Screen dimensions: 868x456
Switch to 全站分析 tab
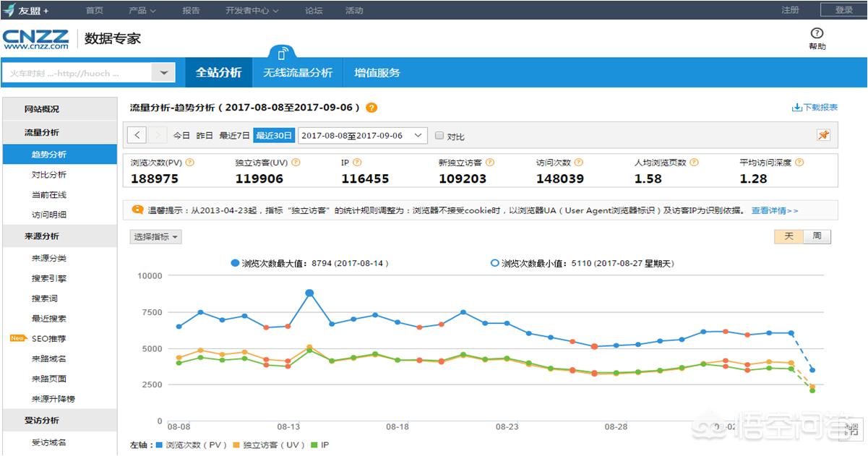218,72
